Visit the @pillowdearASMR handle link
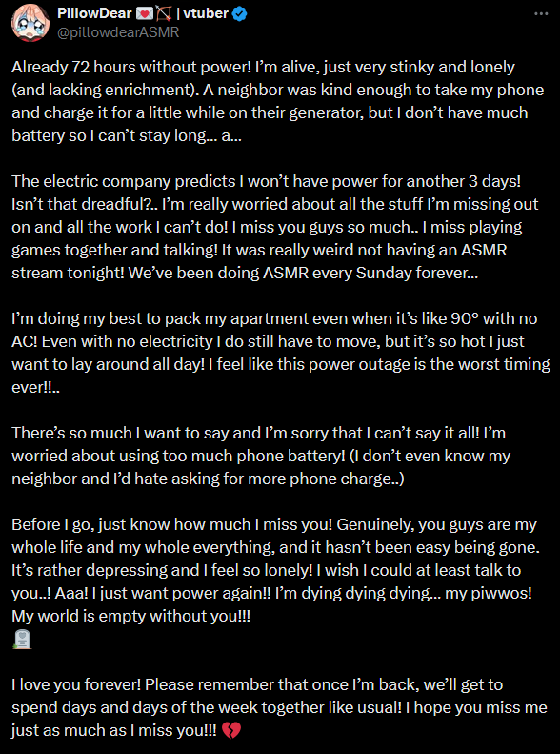The width and height of the screenshot is (560, 754). (118, 32)
